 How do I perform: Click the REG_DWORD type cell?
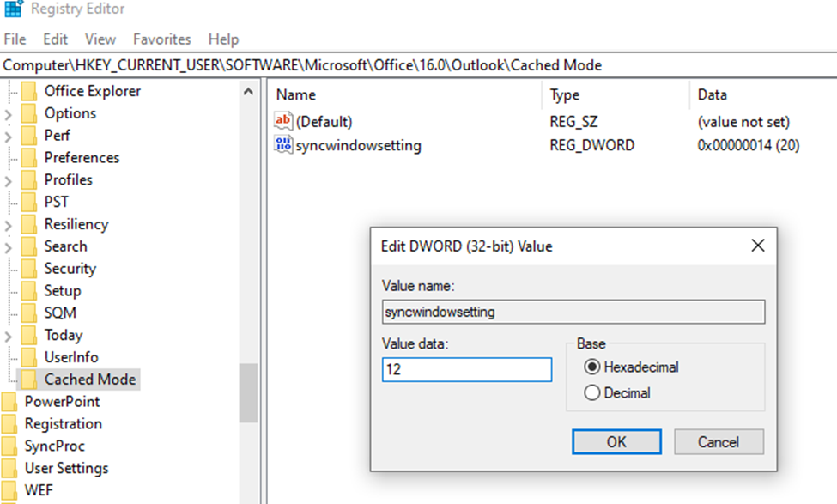pyautogui.click(x=592, y=145)
